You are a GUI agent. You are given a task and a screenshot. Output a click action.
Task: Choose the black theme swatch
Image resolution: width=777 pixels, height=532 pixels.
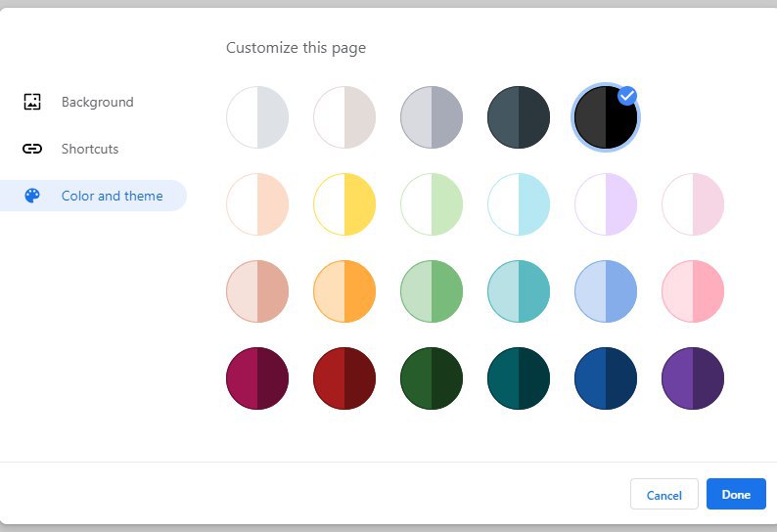coord(606,117)
